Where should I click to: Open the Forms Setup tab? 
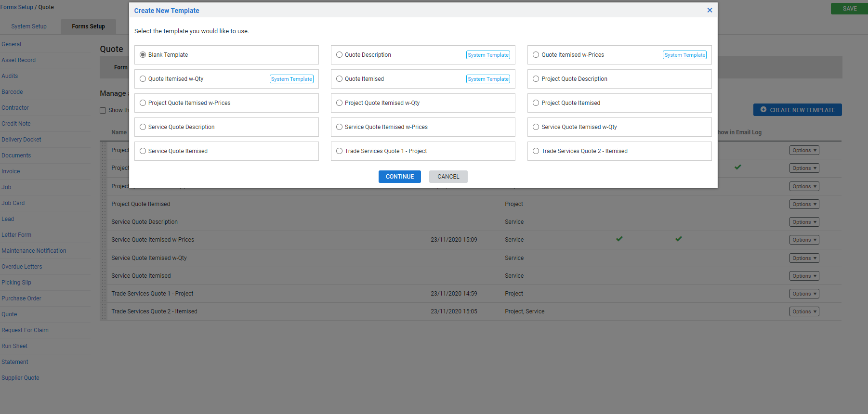click(88, 26)
